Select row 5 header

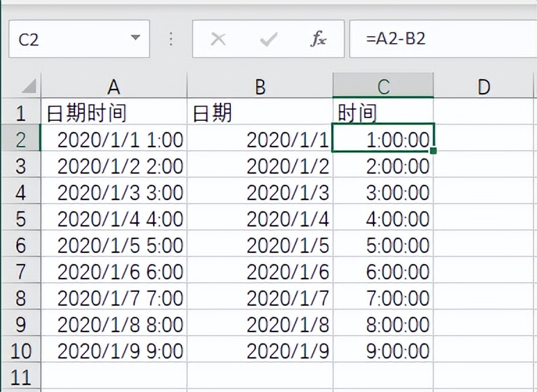tap(21, 217)
